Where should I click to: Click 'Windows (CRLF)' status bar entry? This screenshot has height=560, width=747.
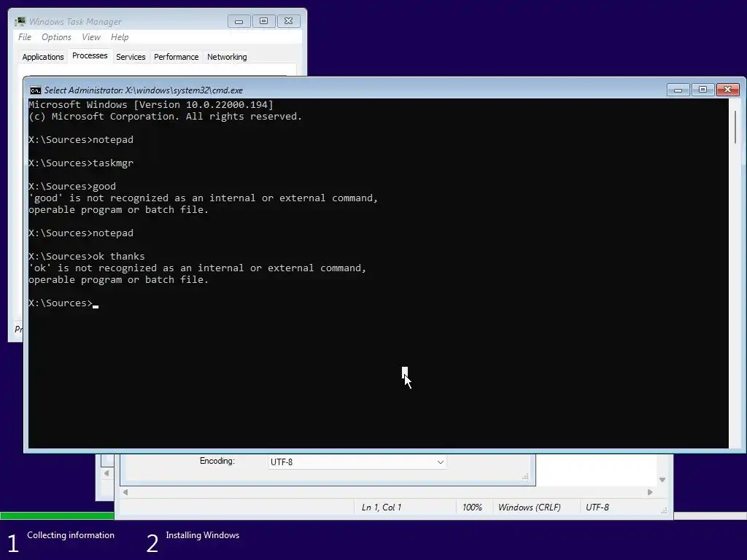pos(530,507)
